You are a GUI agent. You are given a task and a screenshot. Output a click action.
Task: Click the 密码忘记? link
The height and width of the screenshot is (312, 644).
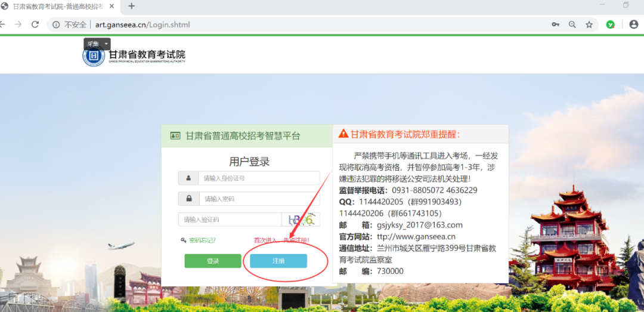(202, 240)
